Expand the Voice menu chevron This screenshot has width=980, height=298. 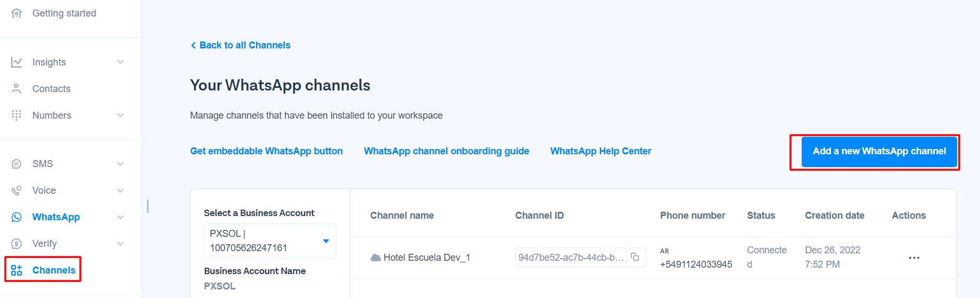[x=120, y=191]
